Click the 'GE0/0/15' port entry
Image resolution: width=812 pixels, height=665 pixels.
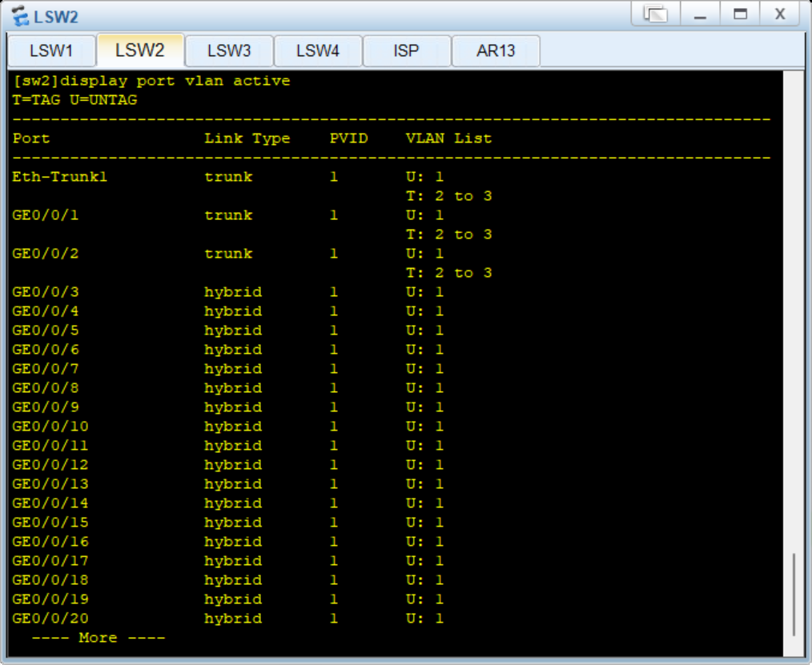50,523
